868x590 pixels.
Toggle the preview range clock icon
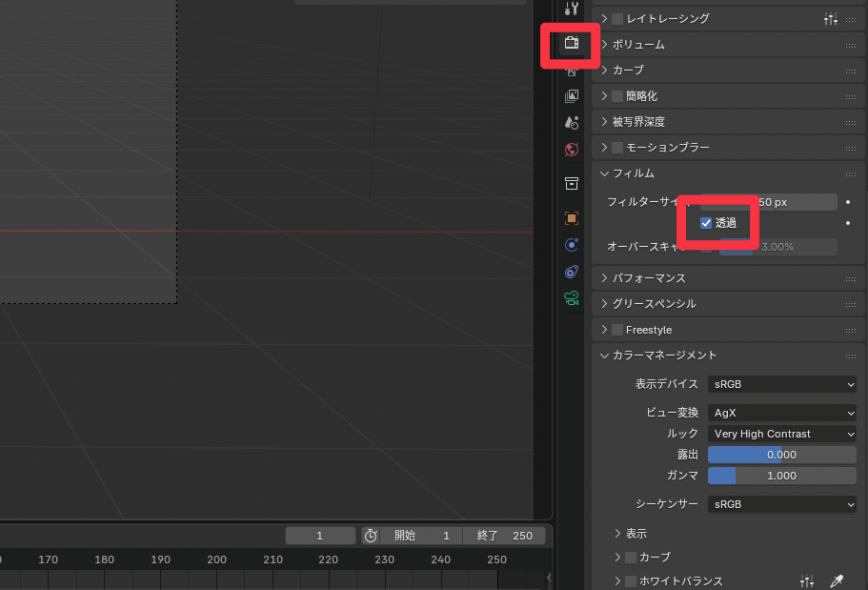[x=371, y=536]
